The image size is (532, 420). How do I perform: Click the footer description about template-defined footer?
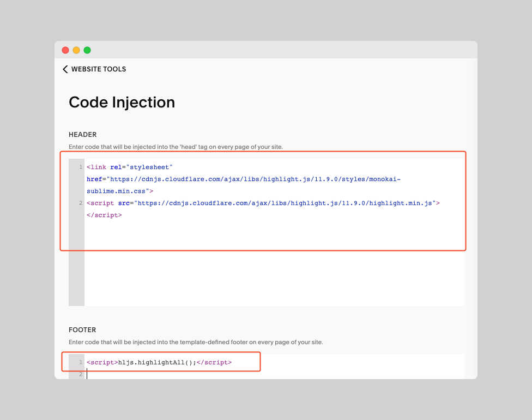click(x=196, y=342)
